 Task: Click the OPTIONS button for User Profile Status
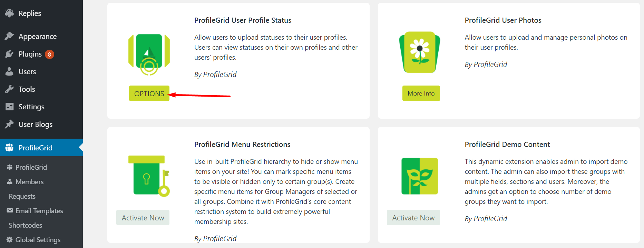149,93
